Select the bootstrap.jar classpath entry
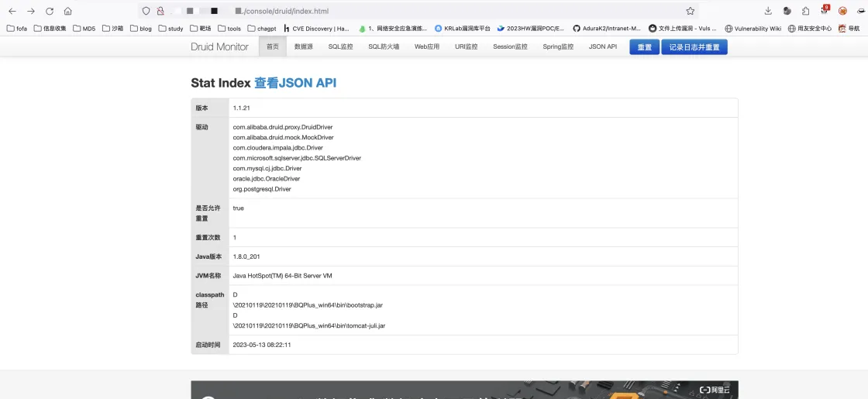Viewport: 868px width, 399px height. tap(308, 305)
